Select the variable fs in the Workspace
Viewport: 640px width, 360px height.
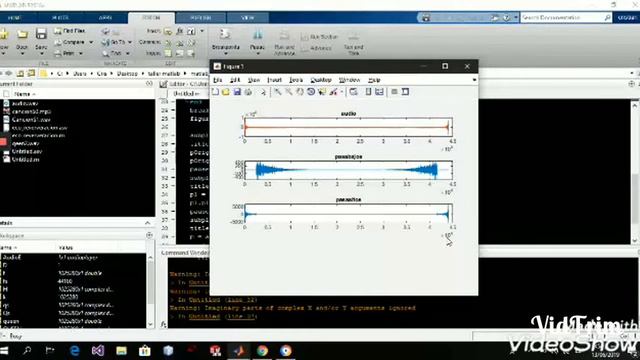(6, 281)
